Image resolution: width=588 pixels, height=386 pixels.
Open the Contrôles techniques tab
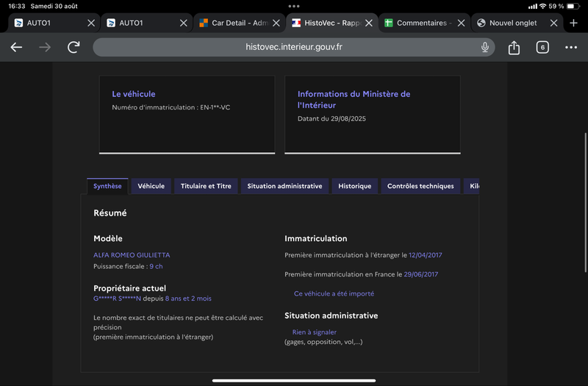(x=420, y=186)
